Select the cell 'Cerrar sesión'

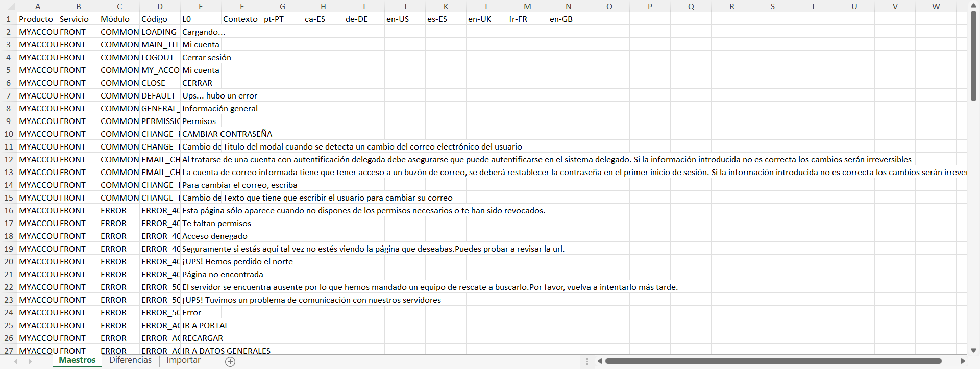201,57
